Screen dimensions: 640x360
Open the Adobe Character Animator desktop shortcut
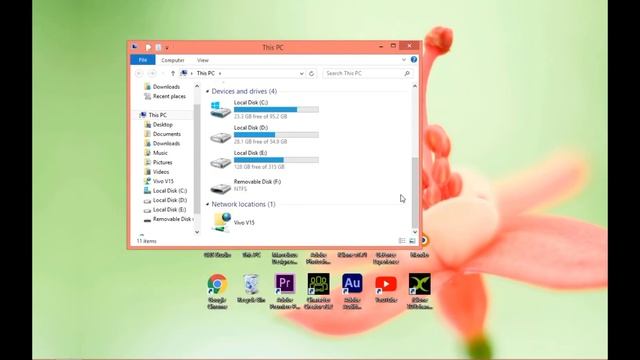318,284
